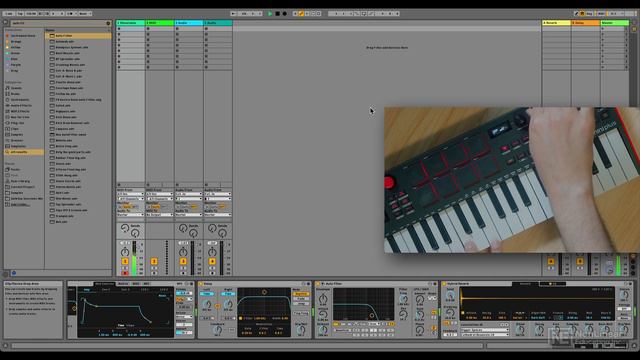Click Ping Pong button in Delay device
The image size is (640, 360).
pyautogui.click(x=301, y=313)
